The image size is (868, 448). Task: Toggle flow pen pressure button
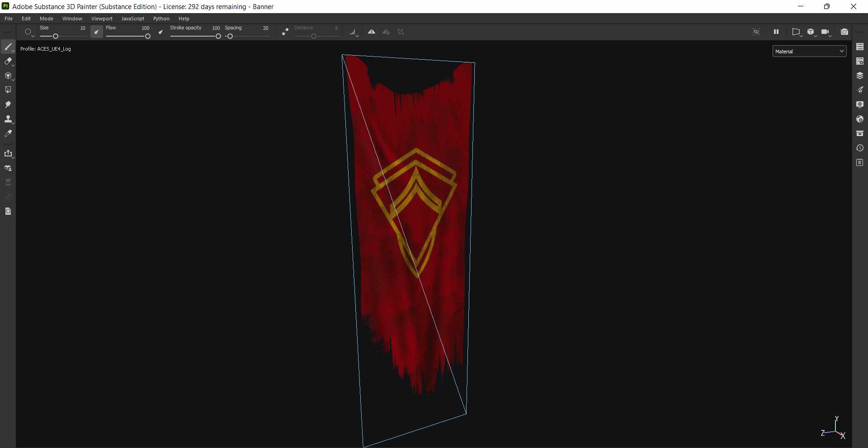[x=160, y=32]
